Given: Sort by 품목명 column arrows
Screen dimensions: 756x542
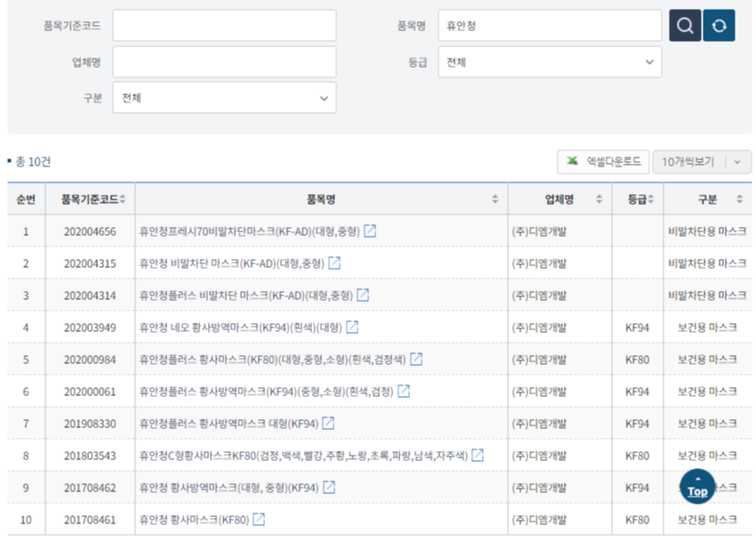Looking at the screenshot, I should 495,198.
